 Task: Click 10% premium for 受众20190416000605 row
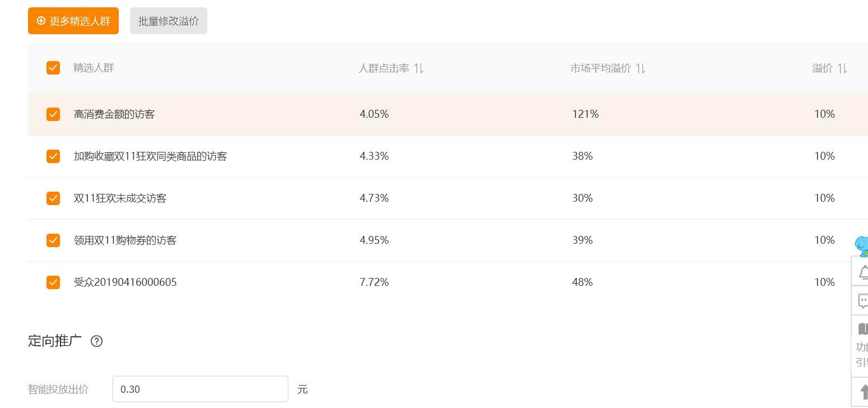[x=824, y=282]
